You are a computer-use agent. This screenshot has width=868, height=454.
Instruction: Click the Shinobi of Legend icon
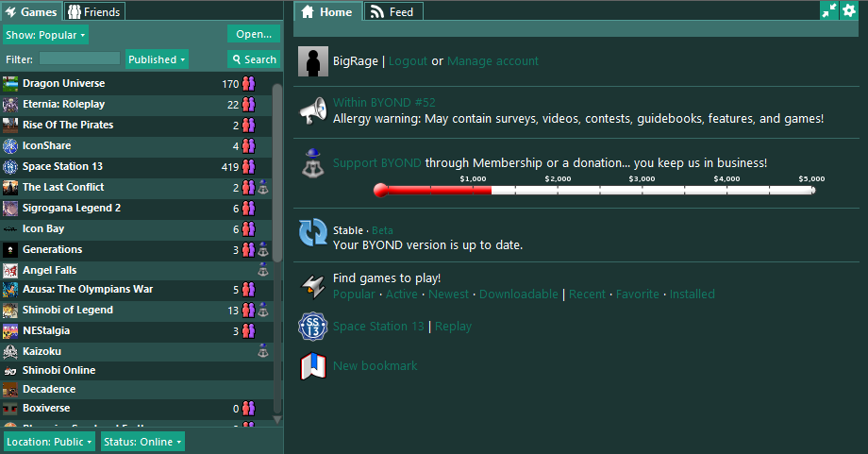(x=10, y=310)
